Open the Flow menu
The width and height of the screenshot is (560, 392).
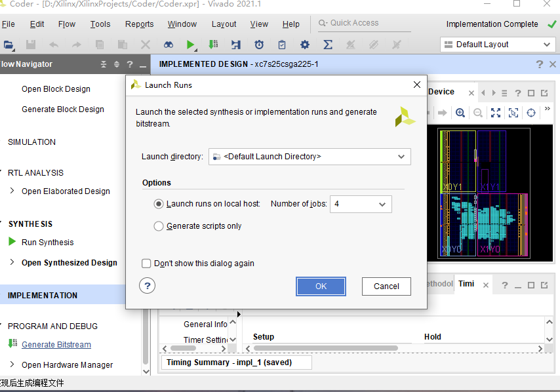point(67,24)
